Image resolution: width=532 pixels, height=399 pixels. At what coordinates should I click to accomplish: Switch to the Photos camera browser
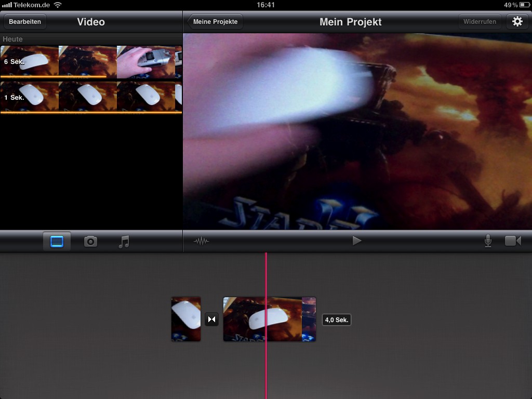(90, 241)
